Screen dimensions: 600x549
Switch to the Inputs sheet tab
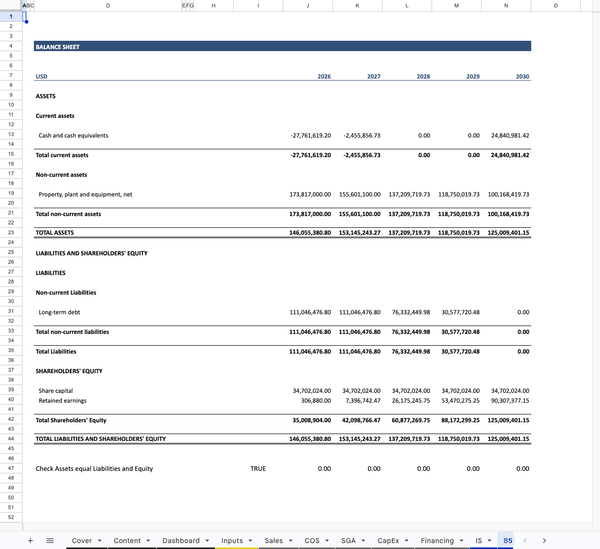(x=231, y=541)
